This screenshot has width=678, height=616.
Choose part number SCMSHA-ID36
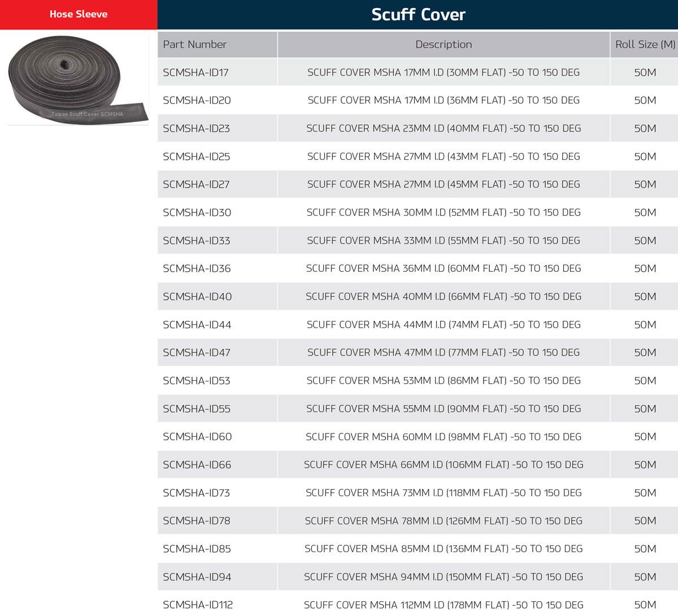197,268
